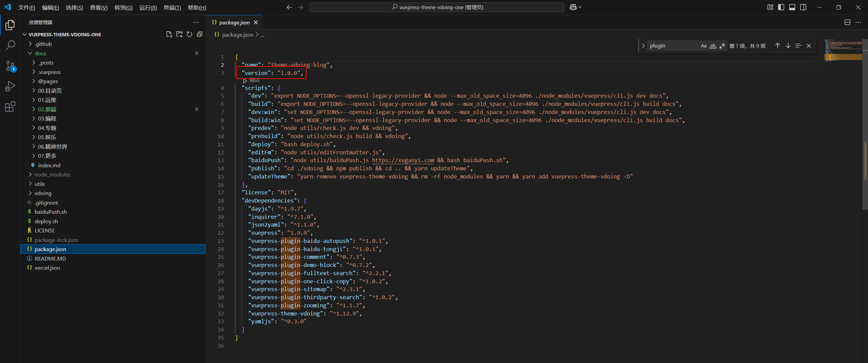The width and height of the screenshot is (868, 363).
Task: Toggle find in selection
Action: [798, 46]
